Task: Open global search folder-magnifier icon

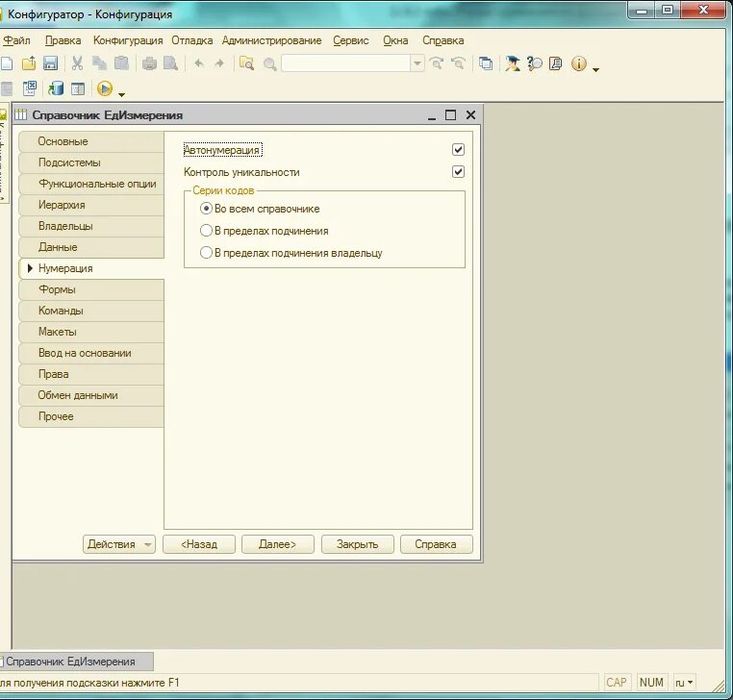Action: (246, 63)
